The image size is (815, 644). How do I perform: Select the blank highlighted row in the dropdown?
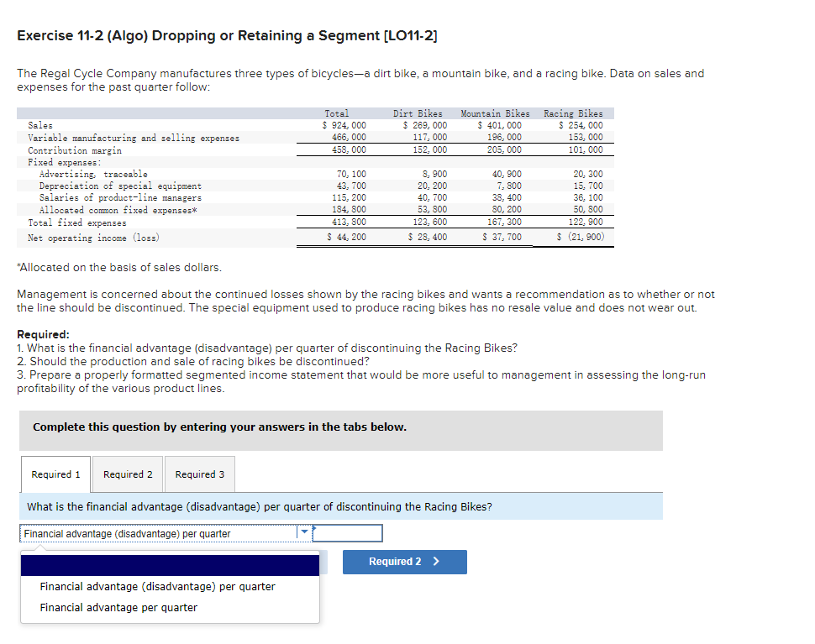pos(170,564)
